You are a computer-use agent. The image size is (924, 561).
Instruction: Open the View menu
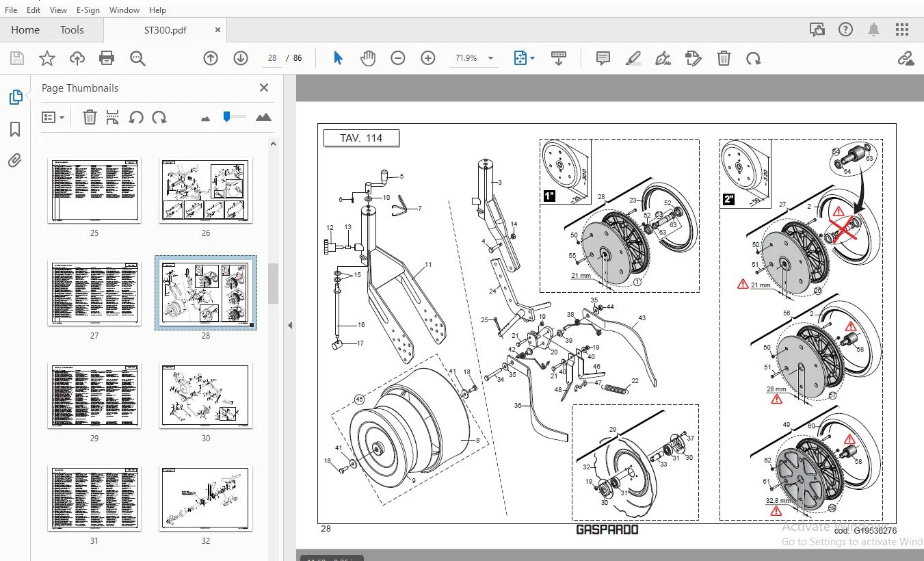point(59,10)
